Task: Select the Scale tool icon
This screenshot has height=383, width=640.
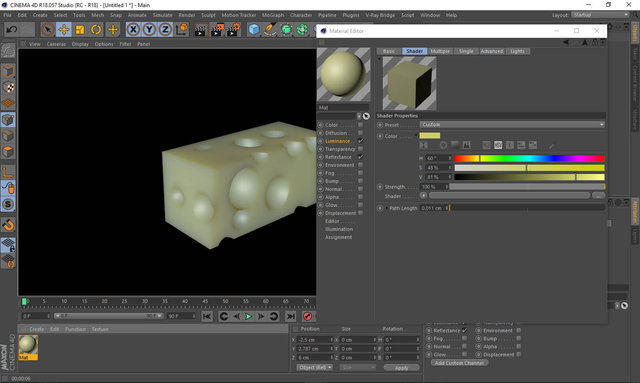Action: pos(80,29)
